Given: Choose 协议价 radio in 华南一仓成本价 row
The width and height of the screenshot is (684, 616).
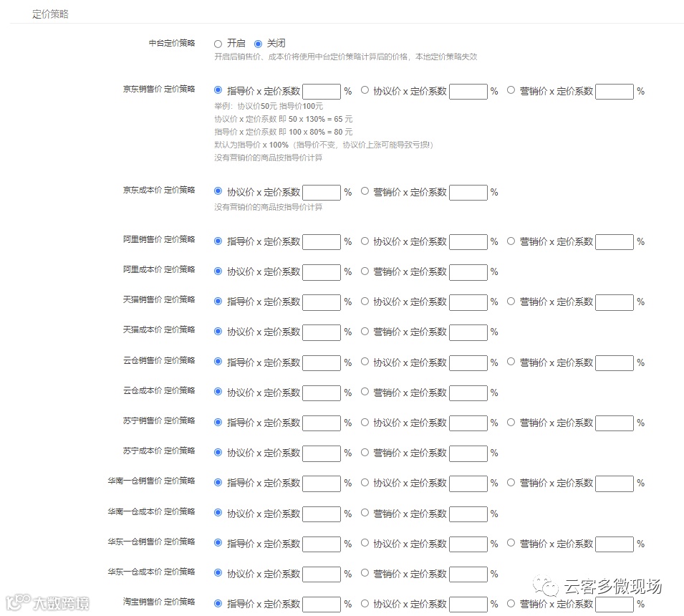Looking at the screenshot, I should click(x=218, y=513).
